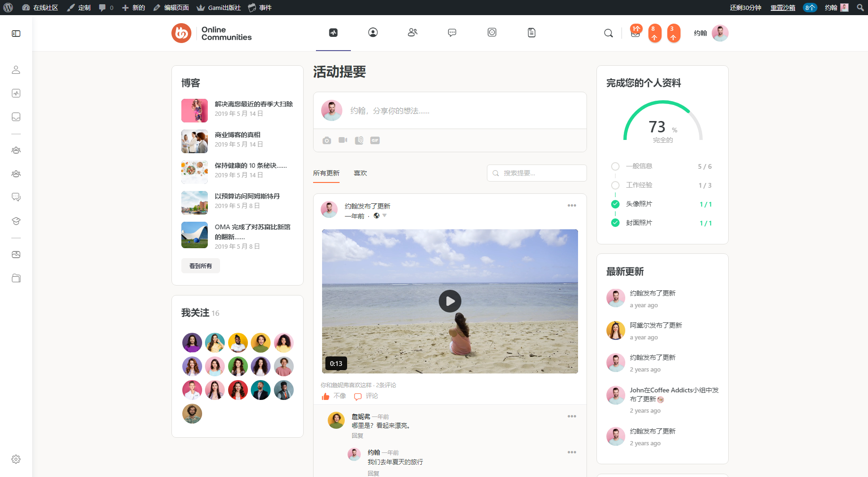868x477 pixels.
Task: Click the camera photo upload icon
Action: (x=327, y=140)
